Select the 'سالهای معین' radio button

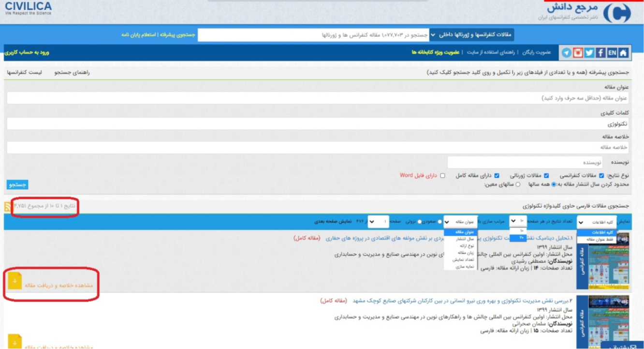coord(518,184)
